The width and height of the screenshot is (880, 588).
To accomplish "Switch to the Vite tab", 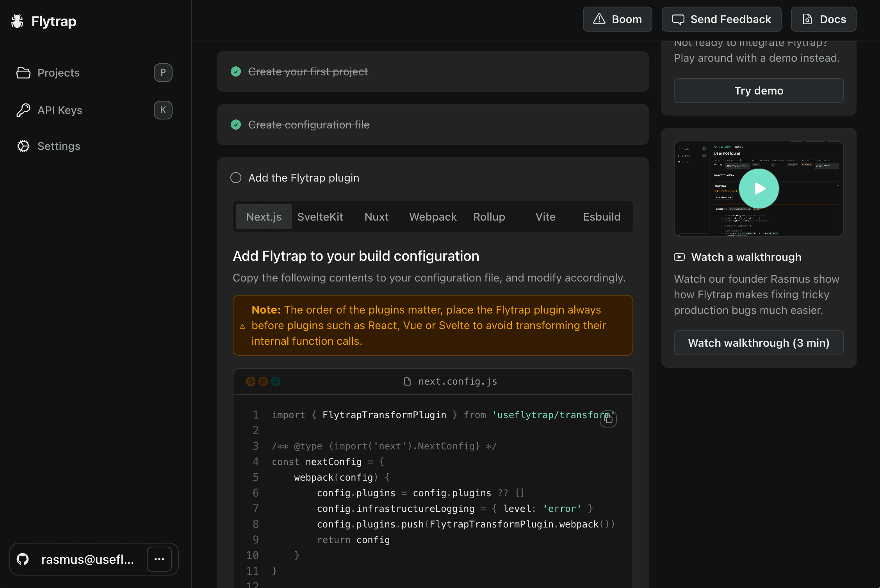I will (x=545, y=217).
